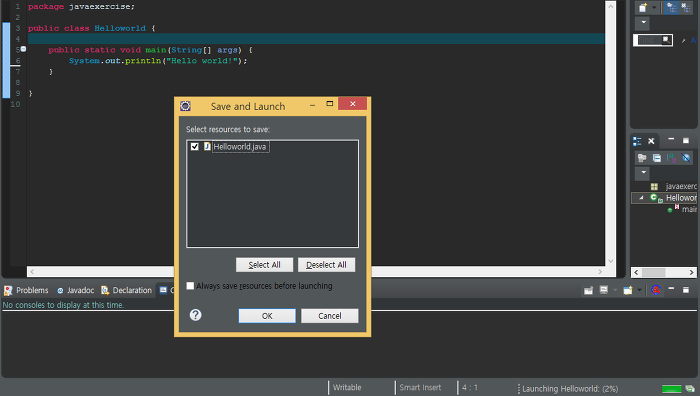Toggle collapse-all icon in Outline toolbar

[x=657, y=158]
